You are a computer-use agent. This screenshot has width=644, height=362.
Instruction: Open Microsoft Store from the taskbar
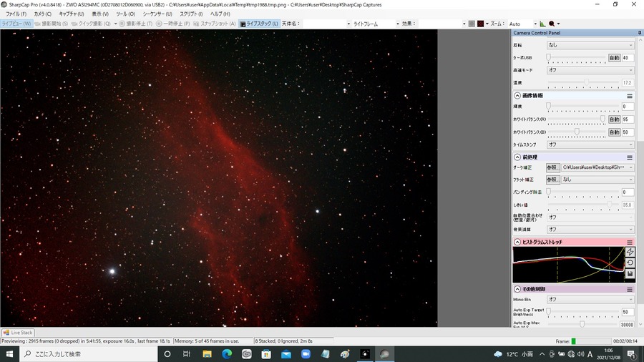266,354
